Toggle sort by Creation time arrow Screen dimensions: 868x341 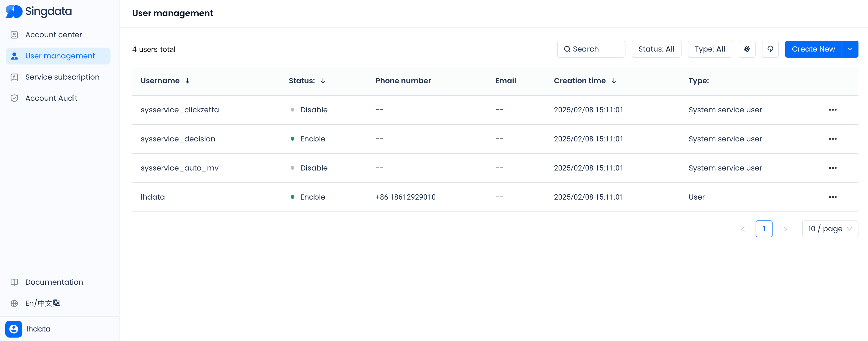(614, 81)
